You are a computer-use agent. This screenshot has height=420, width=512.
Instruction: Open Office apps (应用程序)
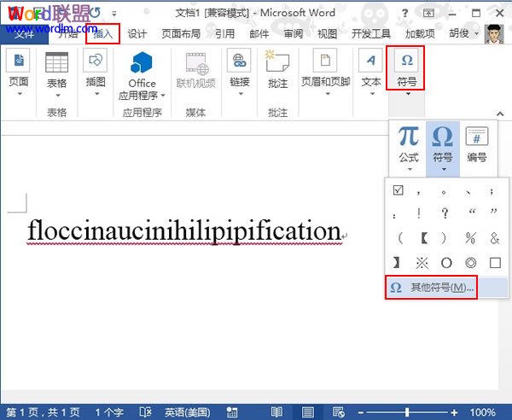click(x=142, y=75)
